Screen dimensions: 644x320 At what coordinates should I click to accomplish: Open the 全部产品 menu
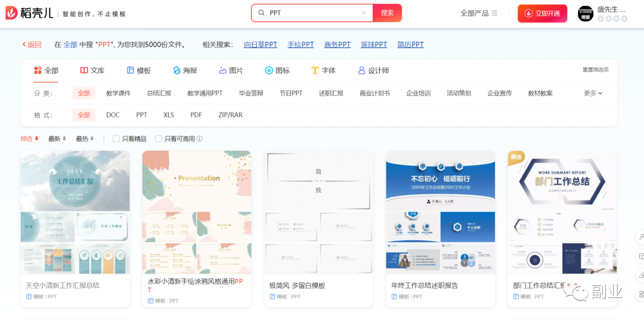click(x=478, y=13)
